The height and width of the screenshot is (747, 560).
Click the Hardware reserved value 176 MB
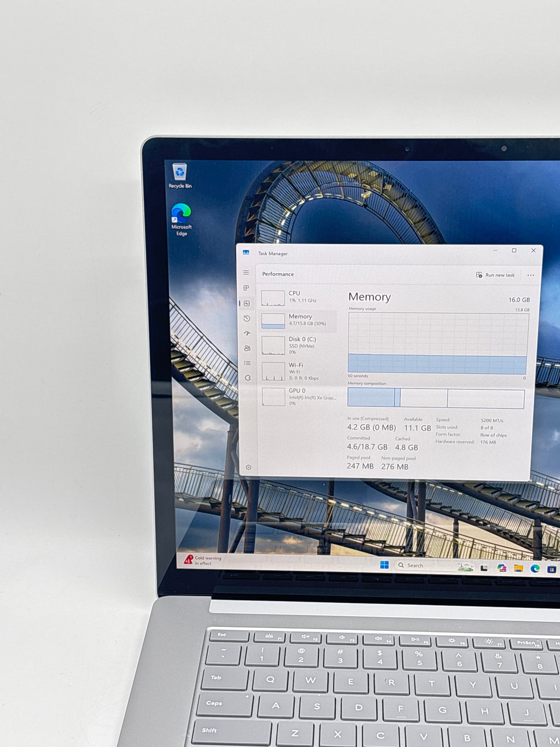tap(488, 442)
